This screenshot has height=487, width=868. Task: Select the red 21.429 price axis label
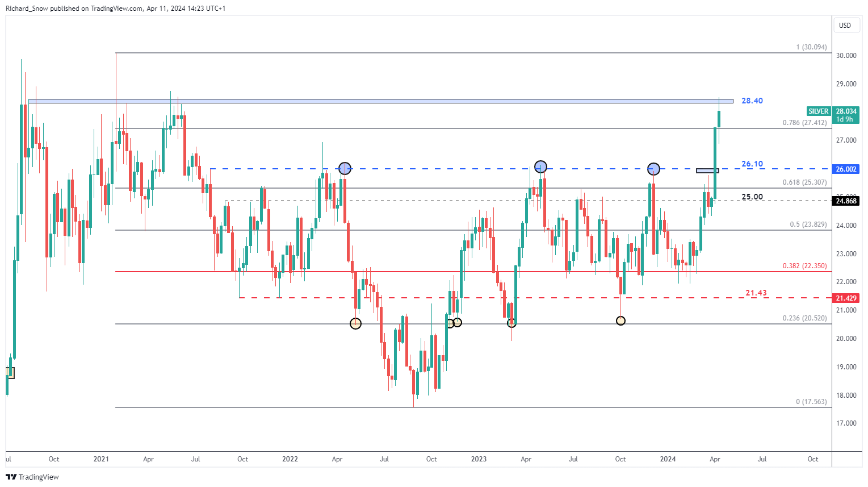846,298
